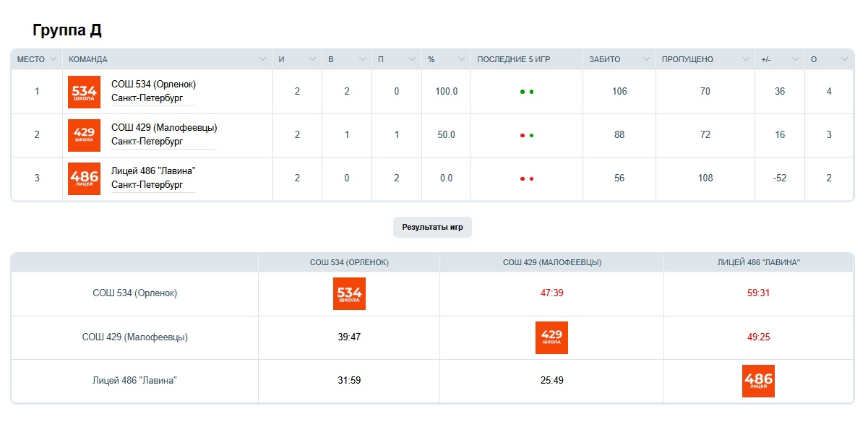Open the ЗАБИТО column dropdown arrow
The width and height of the screenshot is (868, 440).
point(646,59)
